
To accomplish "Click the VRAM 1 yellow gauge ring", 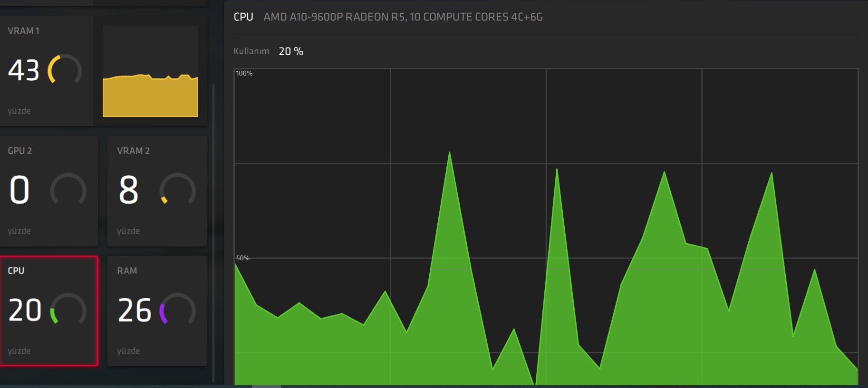I will [65, 70].
